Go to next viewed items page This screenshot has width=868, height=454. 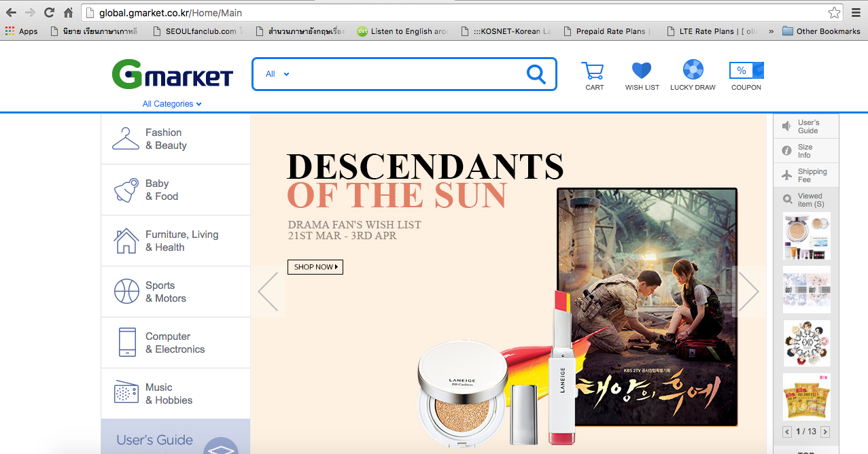point(825,432)
